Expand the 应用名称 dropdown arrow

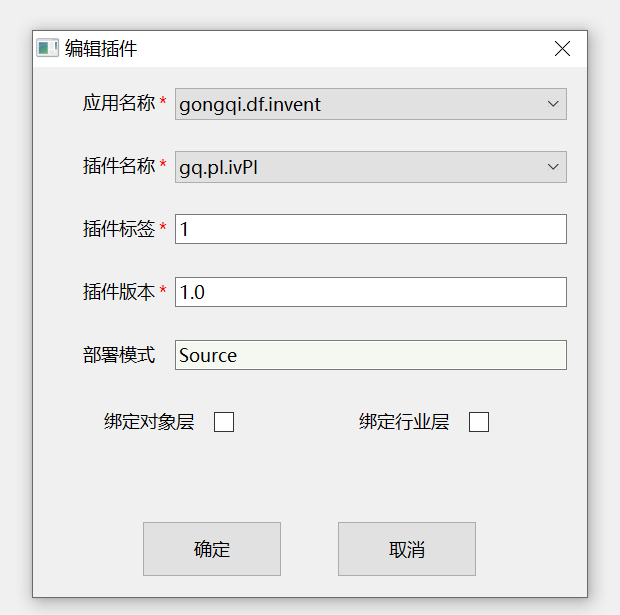click(553, 104)
